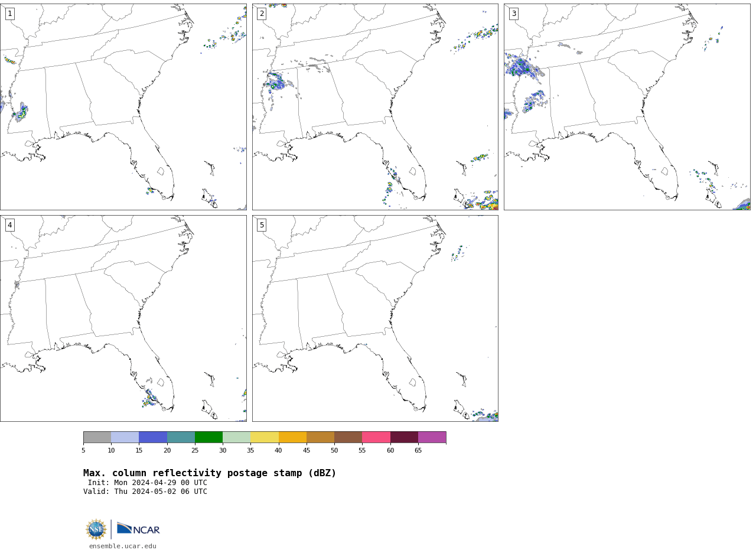Image resolution: width=756 pixels, height=553 pixels.
Task: Open ensemble member 2 map panel
Action: pyautogui.click(x=375, y=107)
